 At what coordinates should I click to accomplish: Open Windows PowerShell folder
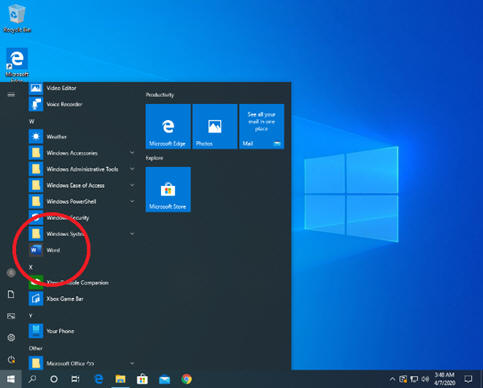click(x=82, y=201)
